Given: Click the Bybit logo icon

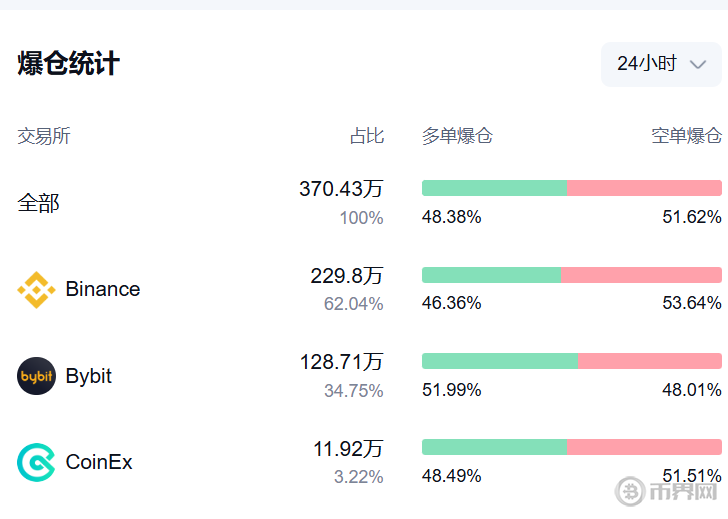Looking at the screenshot, I should click(37, 376).
